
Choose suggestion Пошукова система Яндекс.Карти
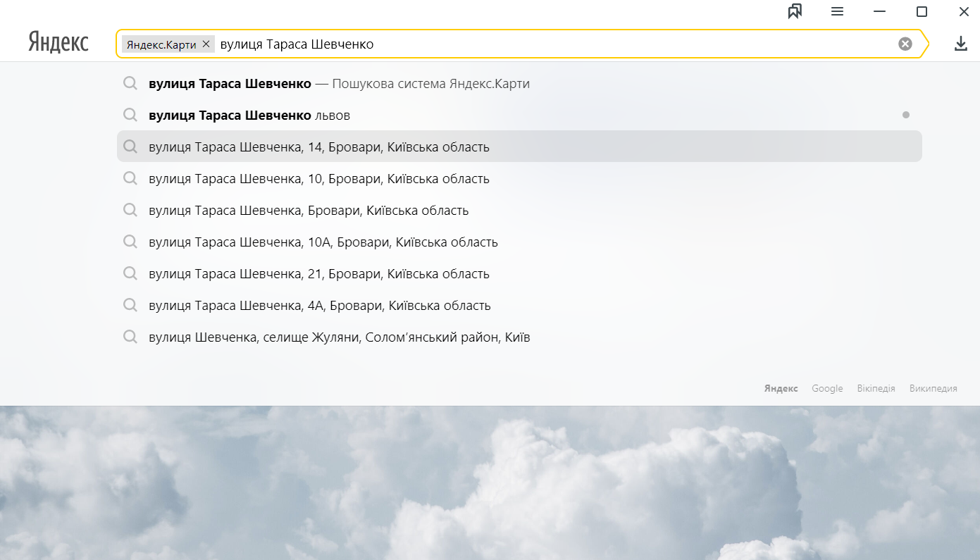pos(519,84)
